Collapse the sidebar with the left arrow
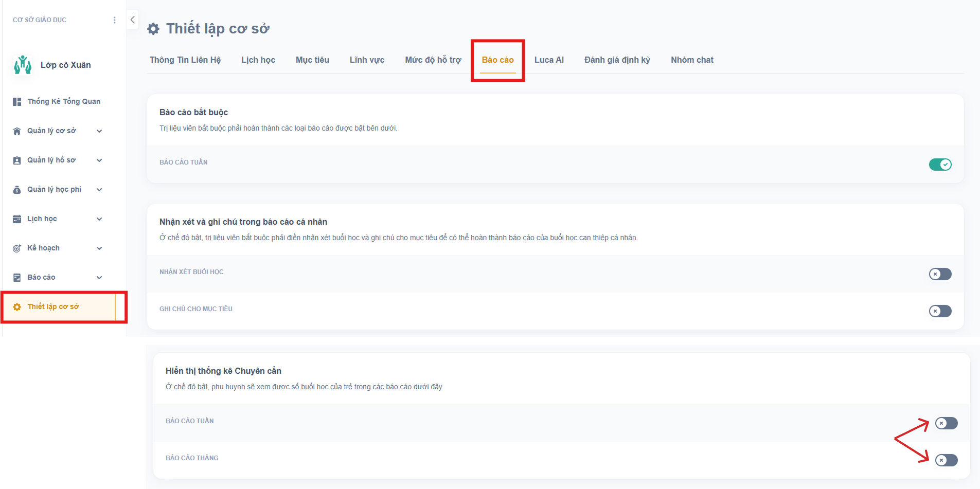 pyautogui.click(x=133, y=20)
